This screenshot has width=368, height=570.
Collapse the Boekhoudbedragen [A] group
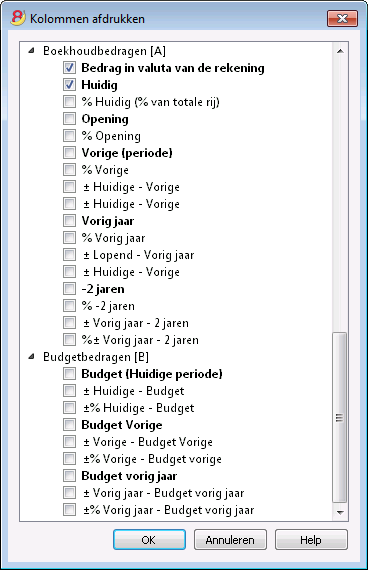[x=32, y=51]
